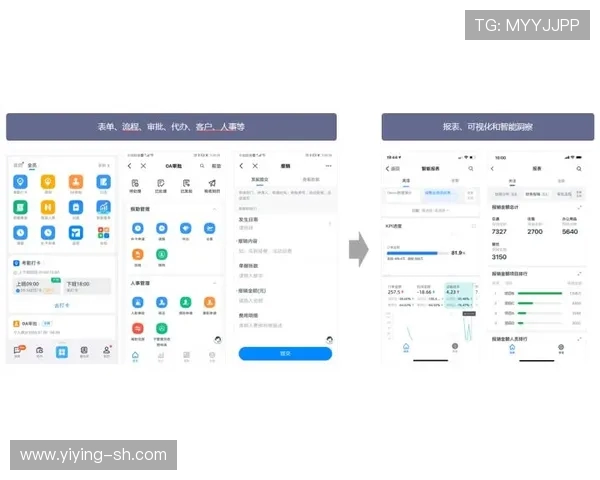
Task: Click search icon in 报表 header
Action: 579,168
